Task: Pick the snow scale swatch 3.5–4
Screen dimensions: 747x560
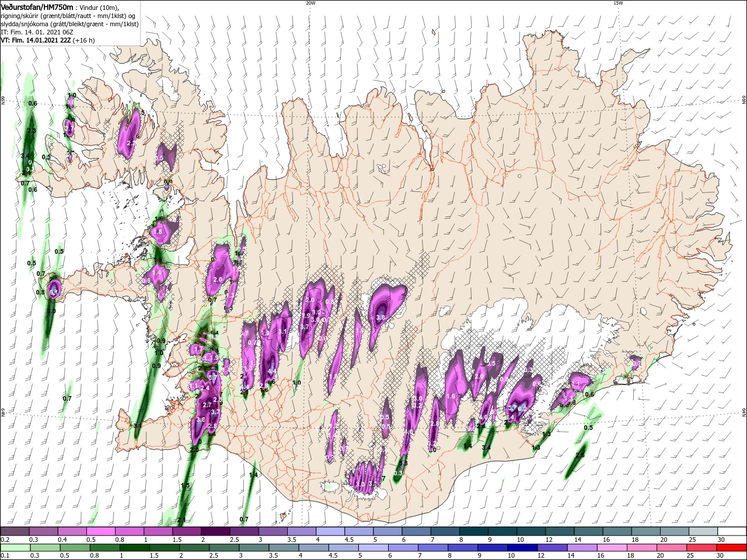Action: point(302,531)
